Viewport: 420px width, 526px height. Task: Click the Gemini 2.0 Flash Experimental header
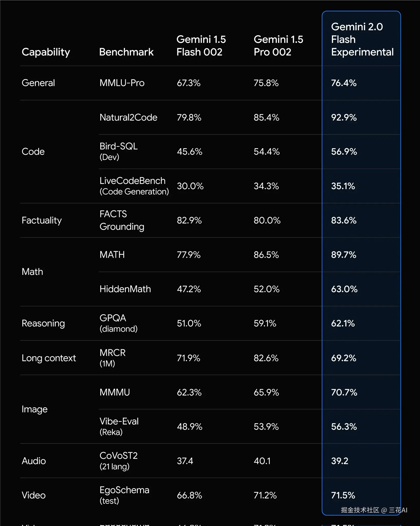362,39
